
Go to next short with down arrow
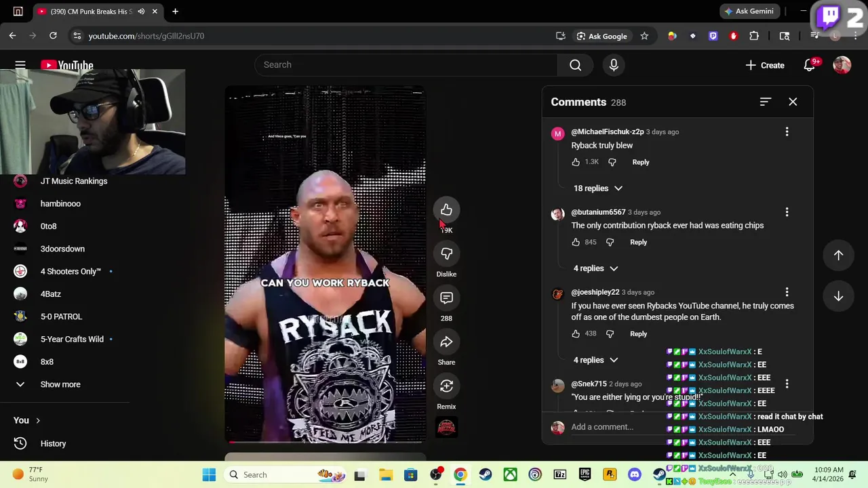click(x=838, y=296)
